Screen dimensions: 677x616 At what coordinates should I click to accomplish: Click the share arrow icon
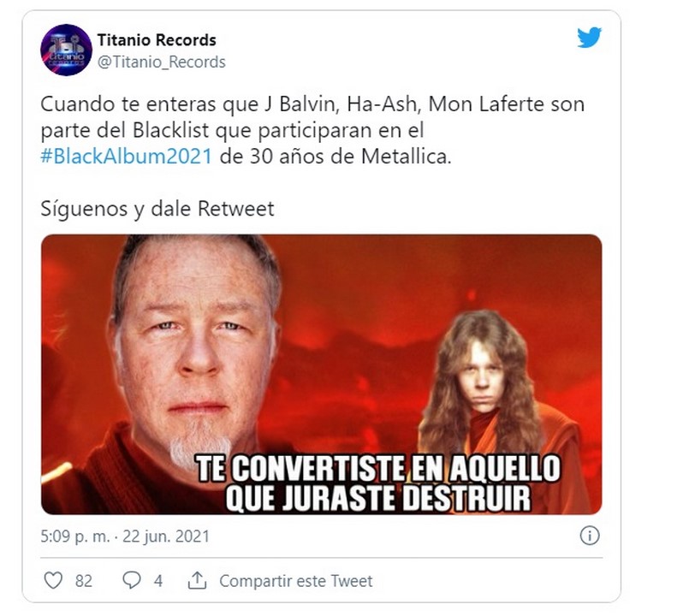point(197,580)
